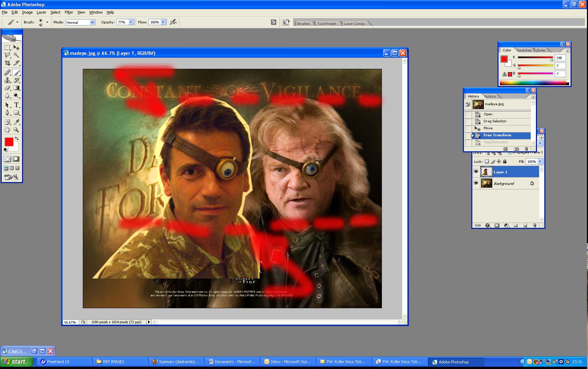Open the tool preset picker arrow

tap(17, 22)
